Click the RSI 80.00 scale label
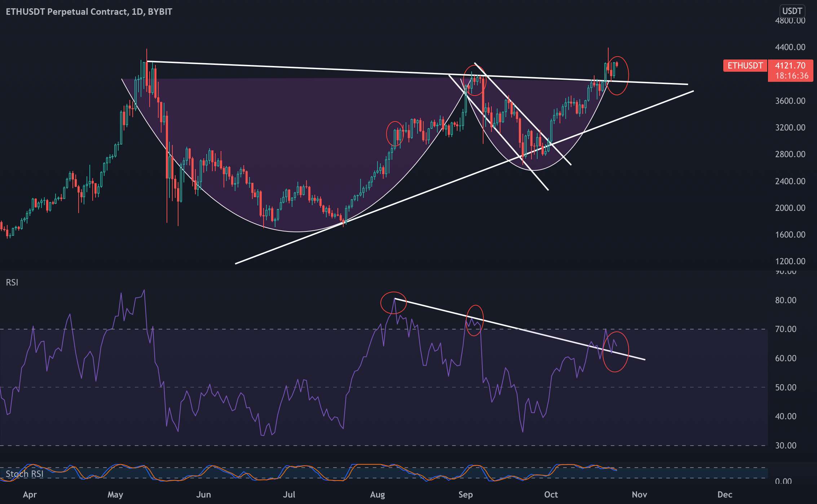 [x=786, y=300]
